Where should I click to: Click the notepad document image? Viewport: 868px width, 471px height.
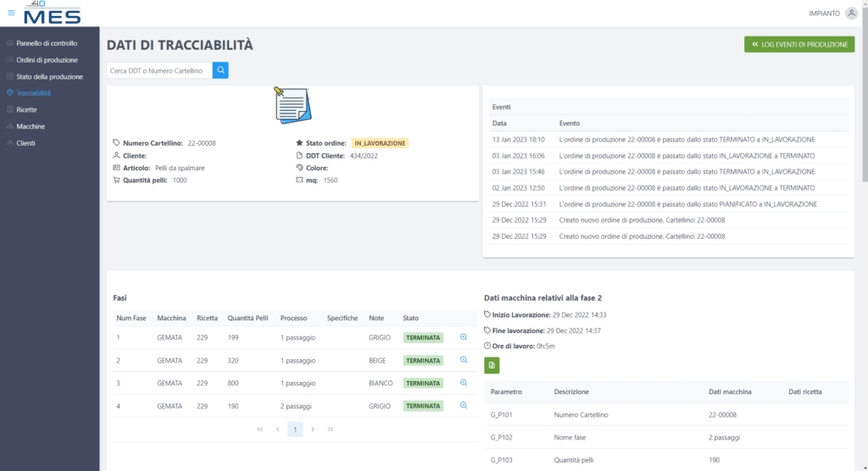tap(293, 106)
